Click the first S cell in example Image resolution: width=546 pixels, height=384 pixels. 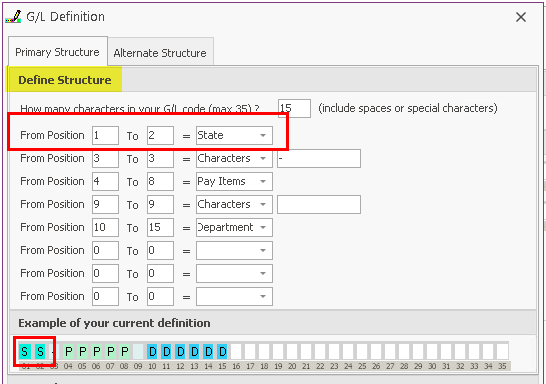point(24,352)
